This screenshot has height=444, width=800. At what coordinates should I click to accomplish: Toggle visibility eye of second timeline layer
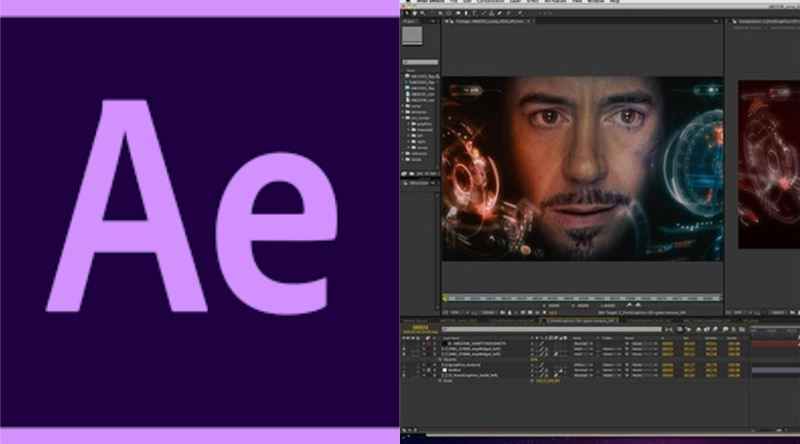coord(404,349)
